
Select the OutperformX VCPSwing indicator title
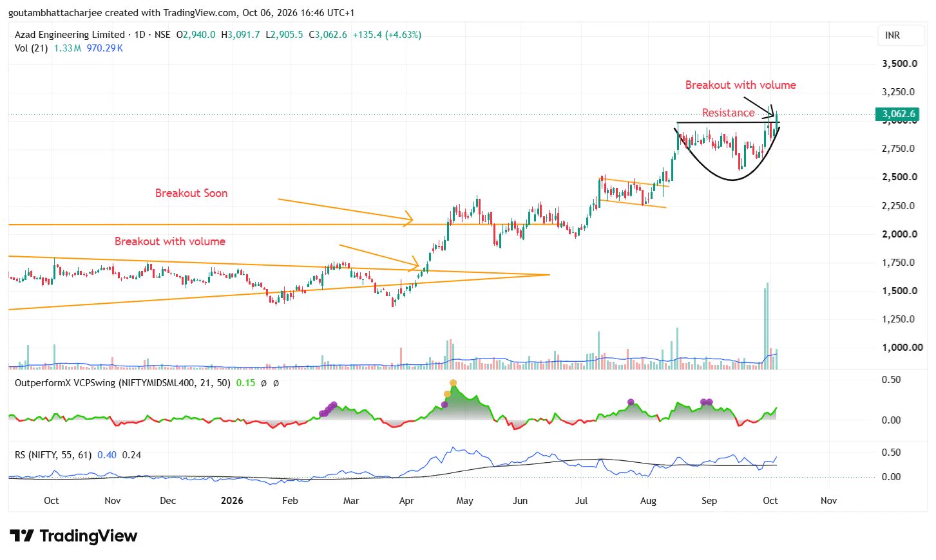pyautogui.click(x=122, y=383)
